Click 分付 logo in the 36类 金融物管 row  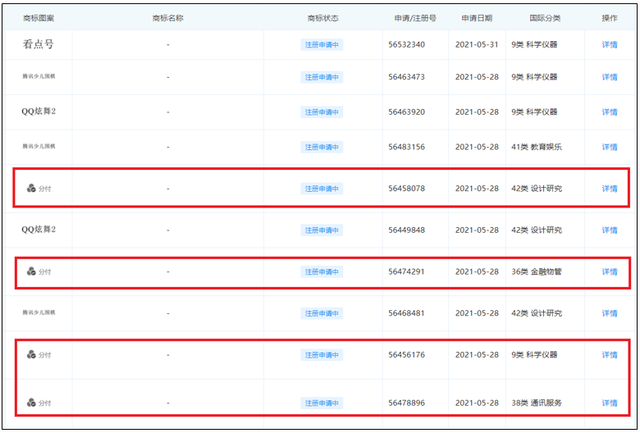click(39, 271)
